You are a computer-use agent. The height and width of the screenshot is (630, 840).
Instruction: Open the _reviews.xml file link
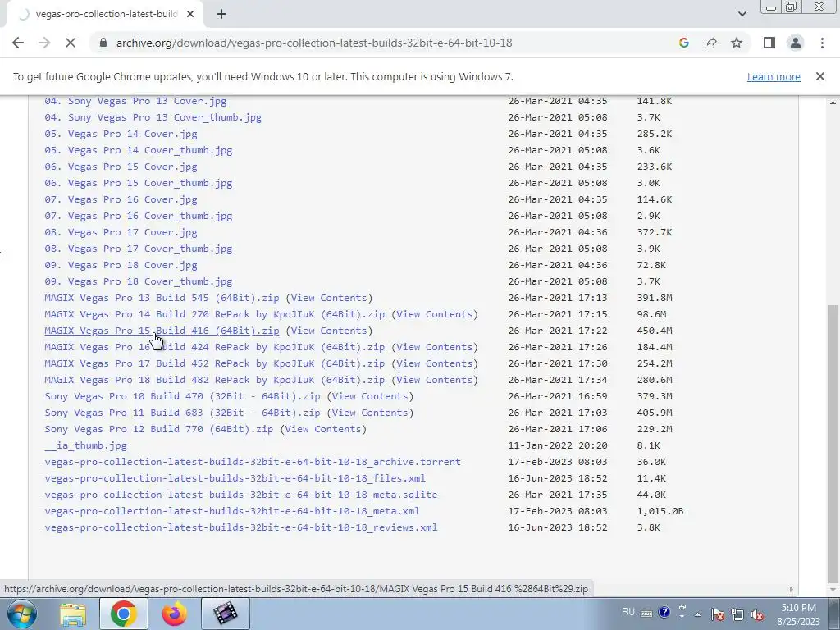[x=240, y=527]
